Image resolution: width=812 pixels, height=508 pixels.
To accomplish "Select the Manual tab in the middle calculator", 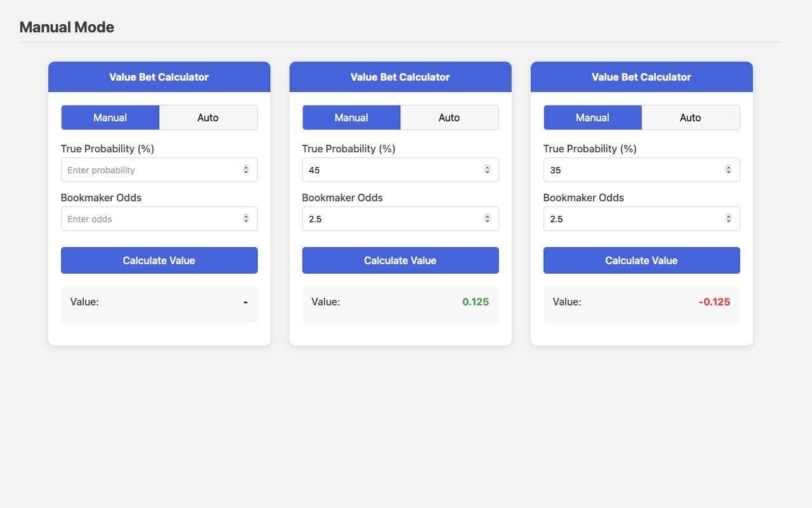I will coord(351,117).
